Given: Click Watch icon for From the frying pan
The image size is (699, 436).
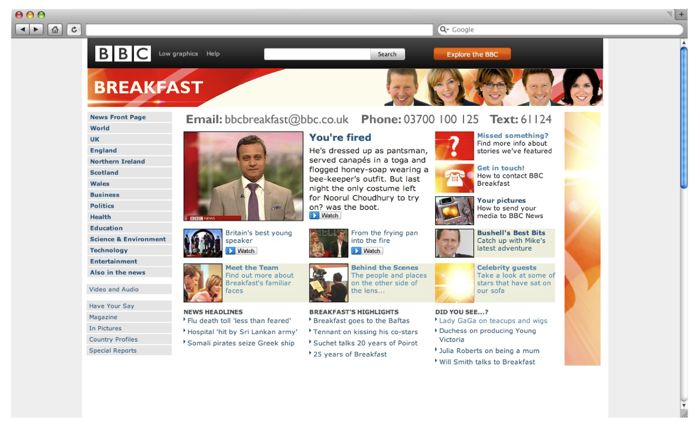Looking at the screenshot, I should (x=367, y=251).
